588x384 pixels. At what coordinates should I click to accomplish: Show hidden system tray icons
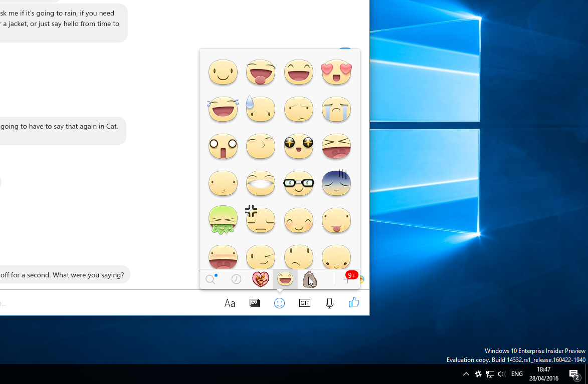466,374
